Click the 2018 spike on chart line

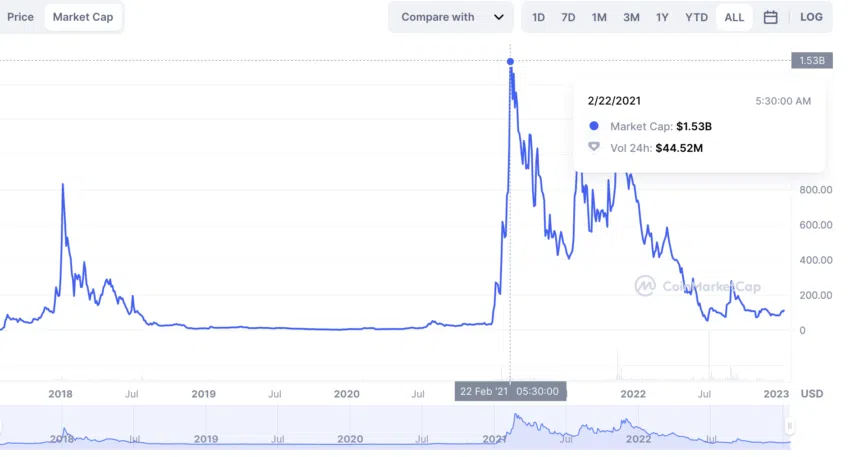point(63,185)
